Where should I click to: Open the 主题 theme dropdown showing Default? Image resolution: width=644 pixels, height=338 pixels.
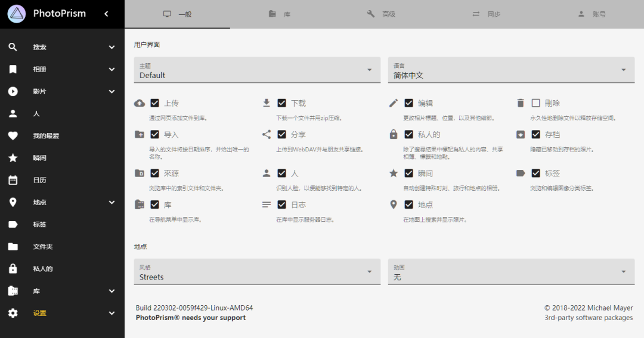click(x=257, y=70)
